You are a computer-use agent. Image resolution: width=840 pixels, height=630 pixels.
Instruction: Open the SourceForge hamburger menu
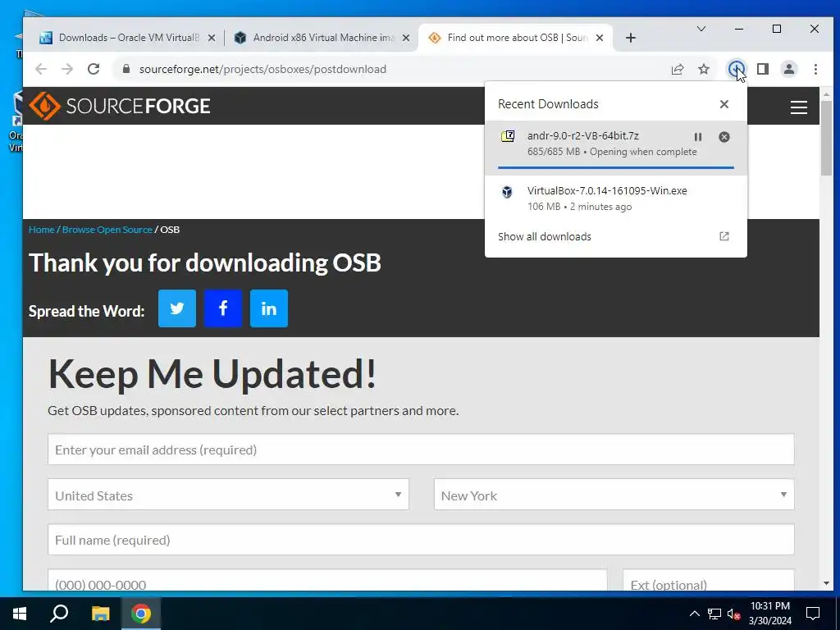[798, 107]
